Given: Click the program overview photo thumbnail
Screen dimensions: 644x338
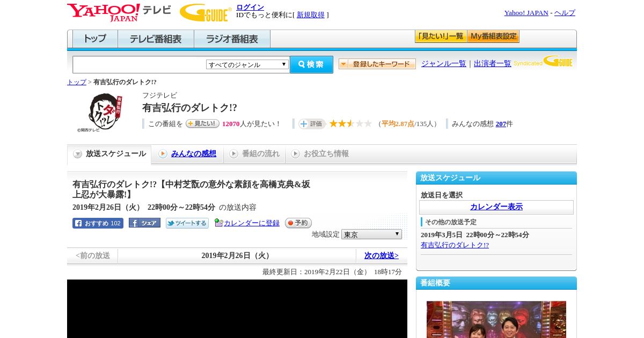Looking at the screenshot, I should pos(496,319).
